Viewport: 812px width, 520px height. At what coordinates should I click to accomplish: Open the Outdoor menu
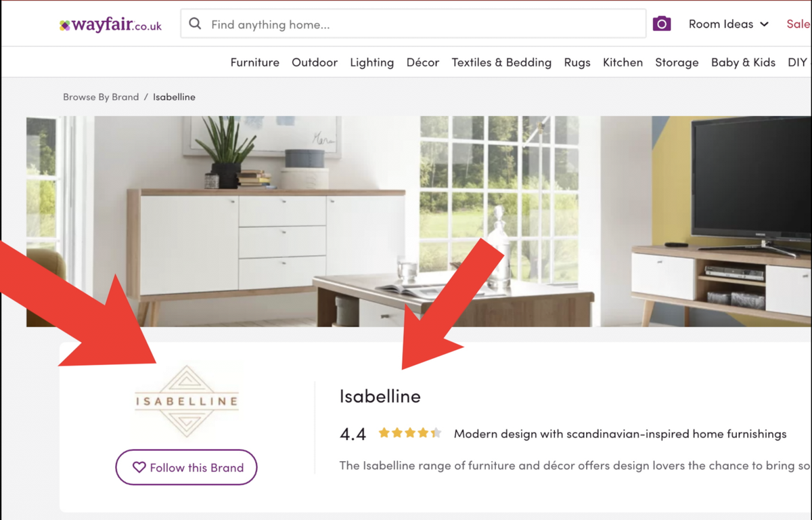(315, 62)
